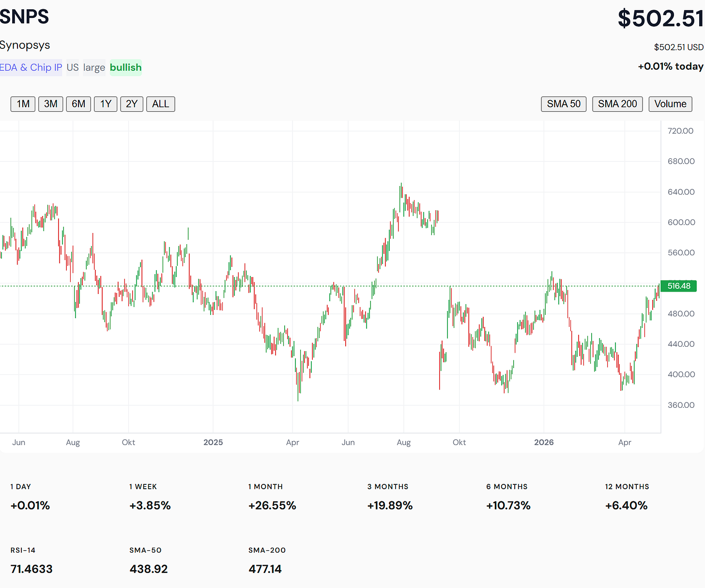Screen dimensions: 705x588
Task: Click the 1 MONTH value +26.55%
Action: (x=272, y=506)
